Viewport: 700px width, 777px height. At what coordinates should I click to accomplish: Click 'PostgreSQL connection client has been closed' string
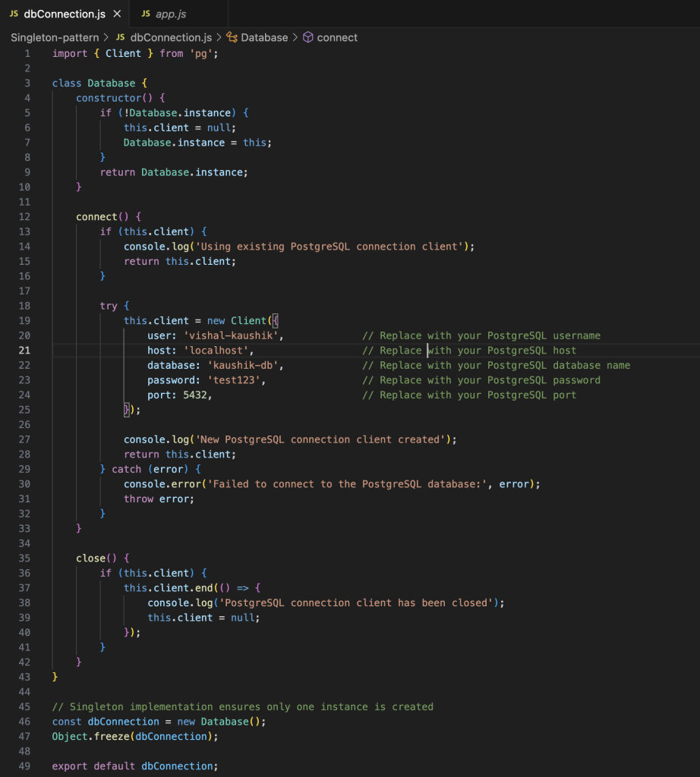point(356,603)
